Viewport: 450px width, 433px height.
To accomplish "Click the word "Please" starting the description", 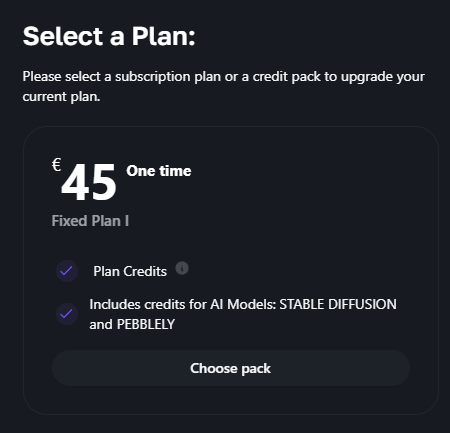I will tap(42, 77).
